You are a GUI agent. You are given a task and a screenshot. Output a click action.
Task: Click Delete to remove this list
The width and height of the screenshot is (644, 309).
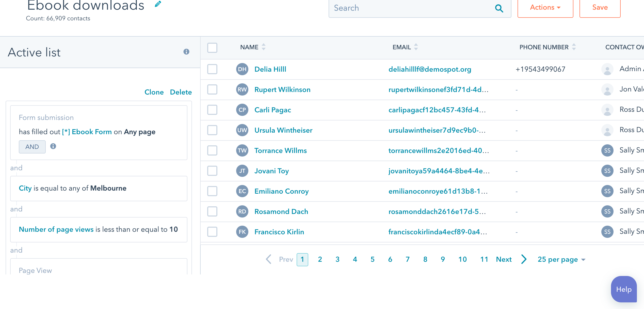point(181,92)
